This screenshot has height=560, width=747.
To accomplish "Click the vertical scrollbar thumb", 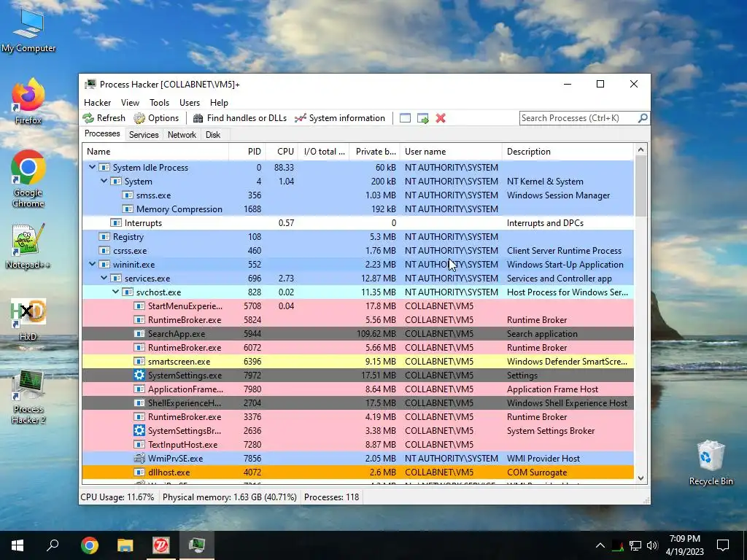I will click(x=640, y=187).
